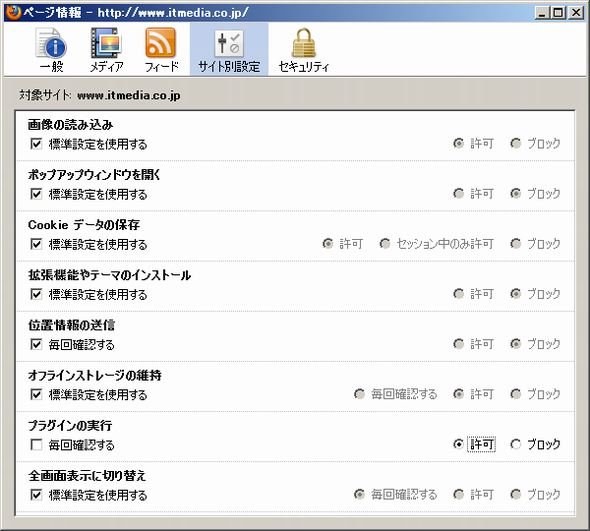Select ブロック radio for Cookie データの保存

[515, 243]
